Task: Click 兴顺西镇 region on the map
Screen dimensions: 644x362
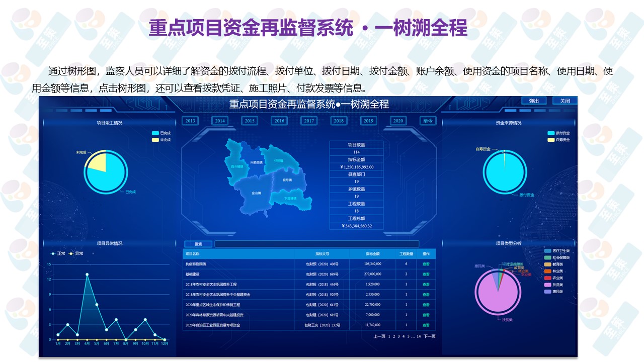Action: [257, 162]
